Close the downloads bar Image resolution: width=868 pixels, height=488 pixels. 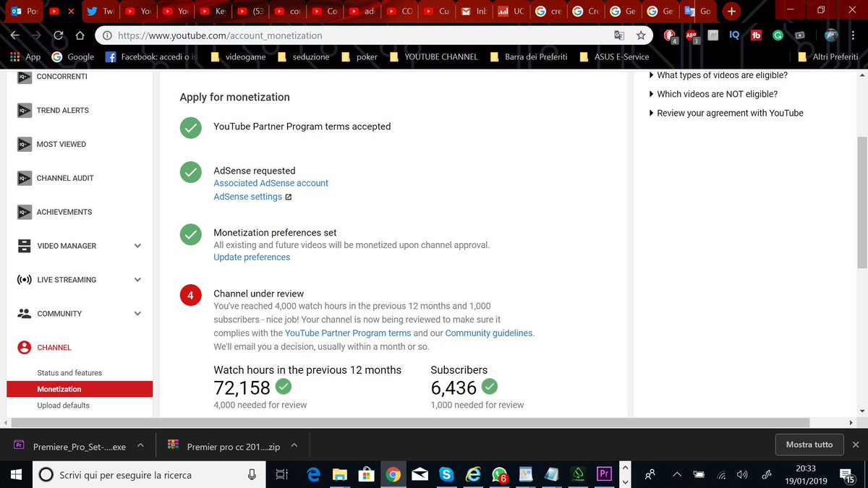pyautogui.click(x=856, y=445)
